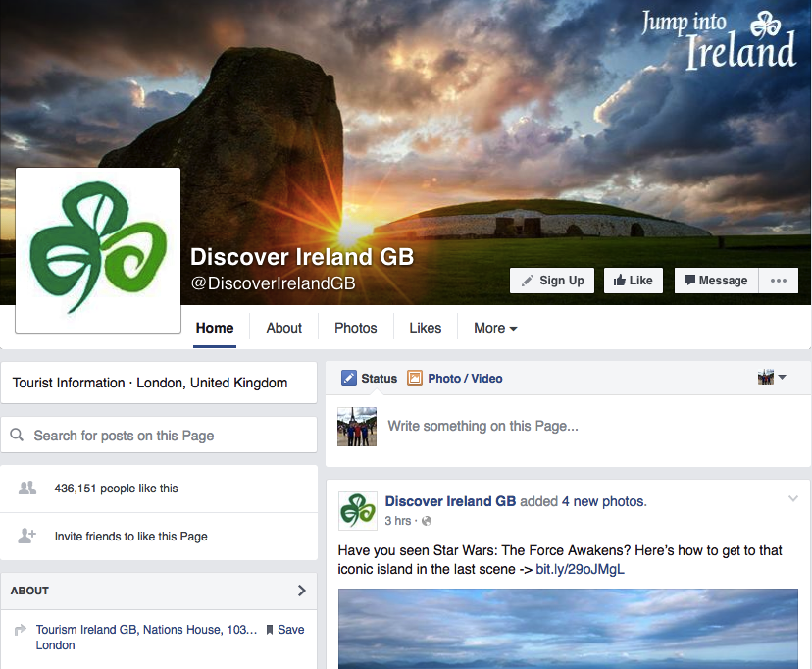Click the Jump into Ireland cover logo

point(718,40)
